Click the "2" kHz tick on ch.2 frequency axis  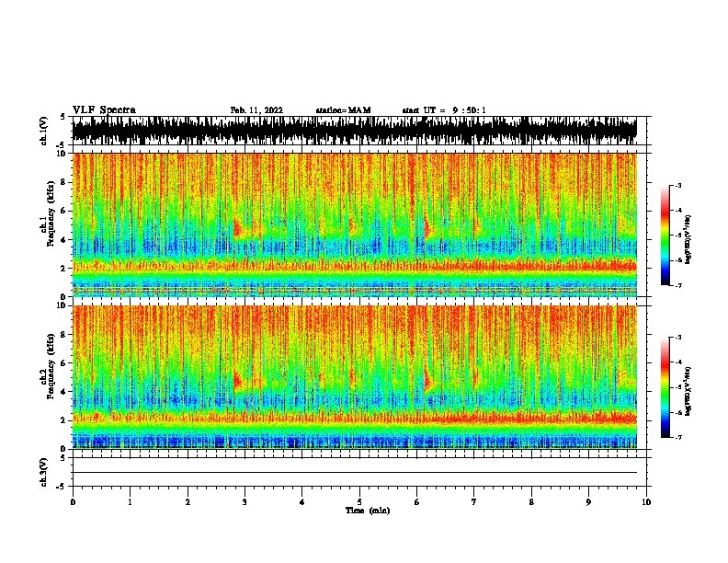[x=64, y=420]
